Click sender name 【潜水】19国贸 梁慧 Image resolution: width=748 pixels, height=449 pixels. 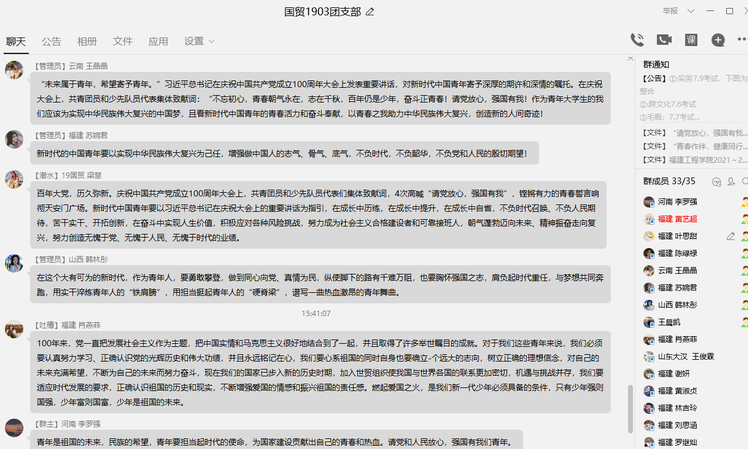68,176
